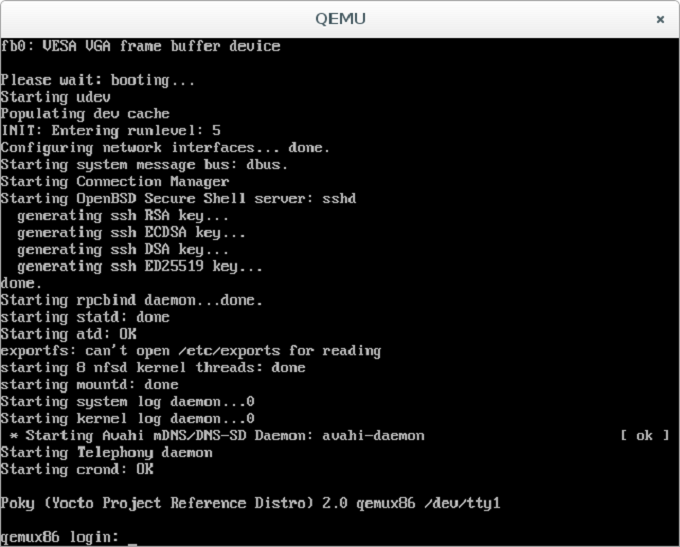Click the OpenBSD Secure Shell server line

178,199
